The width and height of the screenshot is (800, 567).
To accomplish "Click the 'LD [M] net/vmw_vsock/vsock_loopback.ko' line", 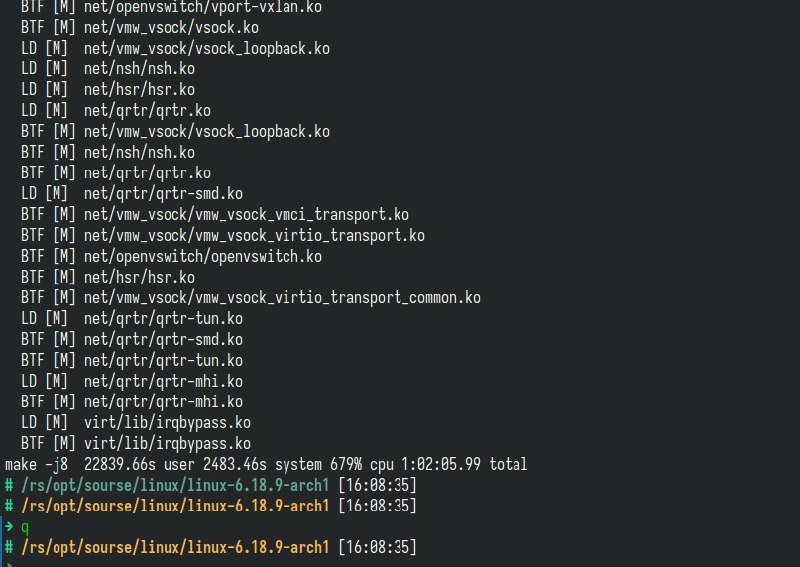I will pyautogui.click(x=175, y=48).
